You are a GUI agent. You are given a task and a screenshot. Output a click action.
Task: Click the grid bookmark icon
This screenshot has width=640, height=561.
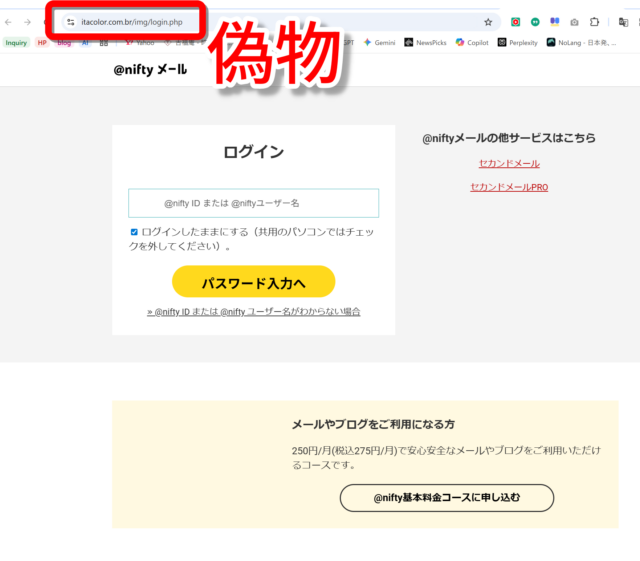pos(104,42)
